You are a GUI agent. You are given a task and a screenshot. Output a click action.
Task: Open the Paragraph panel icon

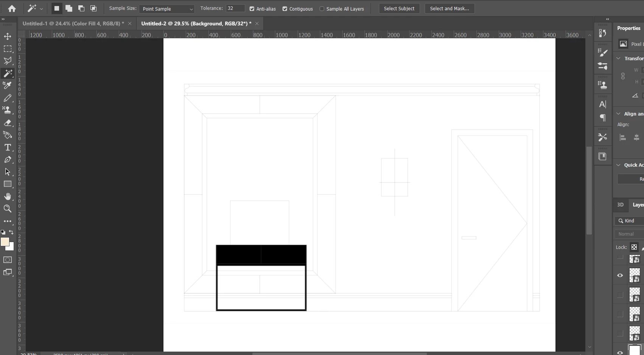point(603,118)
